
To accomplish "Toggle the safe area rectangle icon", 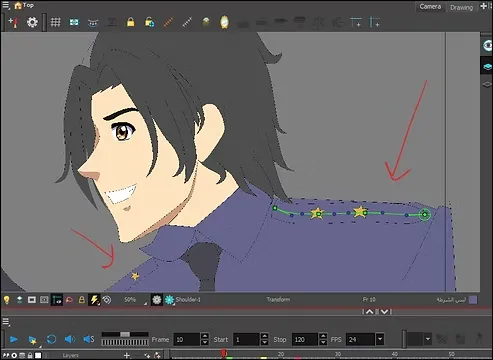I will point(32,300).
